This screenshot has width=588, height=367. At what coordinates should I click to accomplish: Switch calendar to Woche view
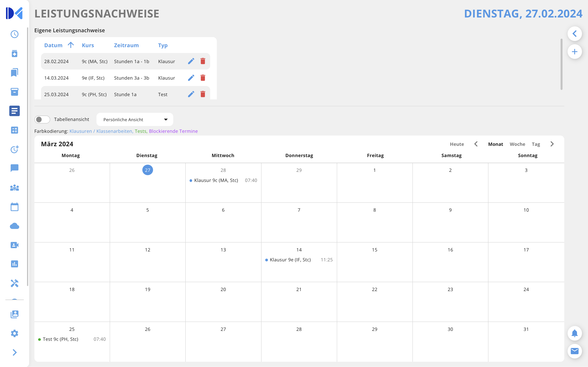517,144
